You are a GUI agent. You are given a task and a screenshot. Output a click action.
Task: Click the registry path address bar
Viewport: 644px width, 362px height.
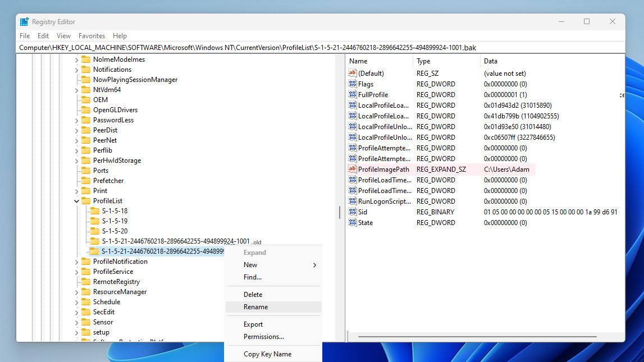click(x=321, y=48)
